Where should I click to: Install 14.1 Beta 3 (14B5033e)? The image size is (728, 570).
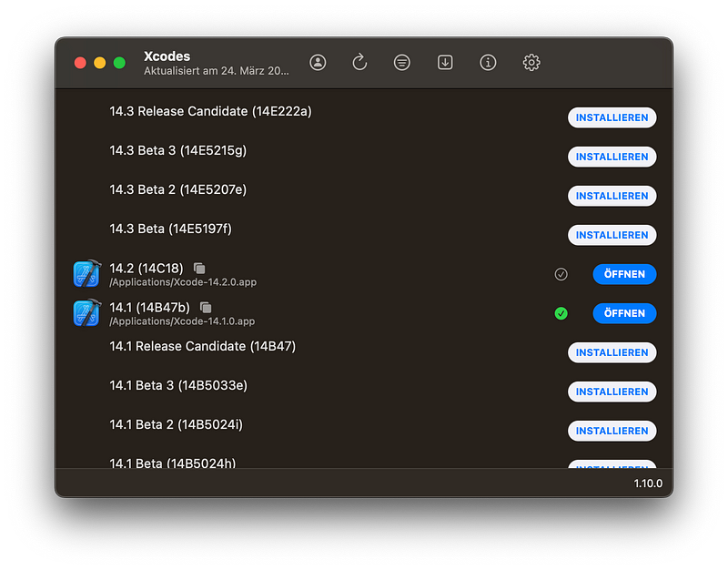click(x=612, y=392)
